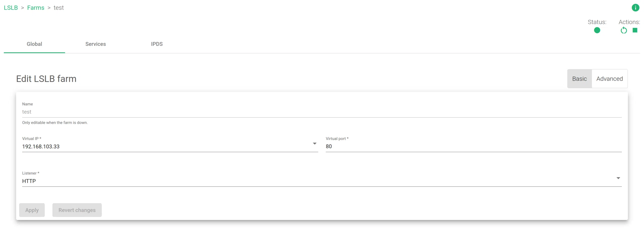Expand the Listener dropdown arrow

point(618,178)
